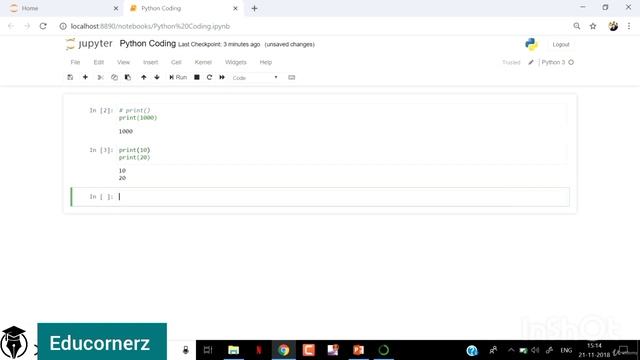Open the help question mark tray icon
This screenshot has width=640, height=360.
point(472,350)
